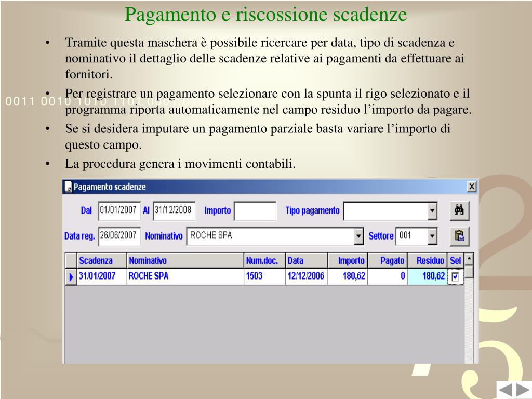Viewport: 532px width, 399px height.
Task: Click the Dal date field 01/01/2007
Action: tap(119, 210)
